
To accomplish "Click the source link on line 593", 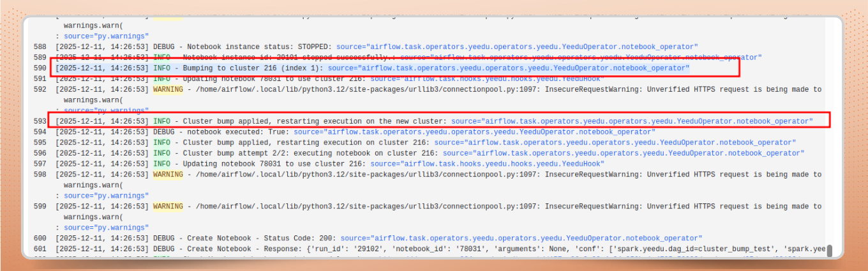I will coord(632,121).
